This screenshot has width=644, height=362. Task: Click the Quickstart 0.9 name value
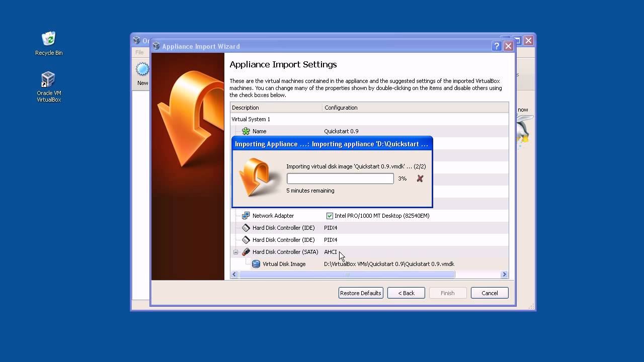341,131
